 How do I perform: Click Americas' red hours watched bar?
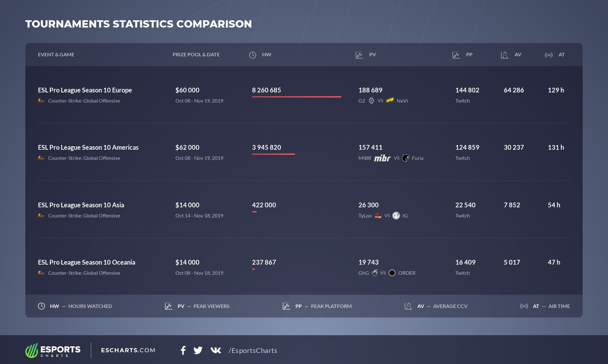click(273, 154)
